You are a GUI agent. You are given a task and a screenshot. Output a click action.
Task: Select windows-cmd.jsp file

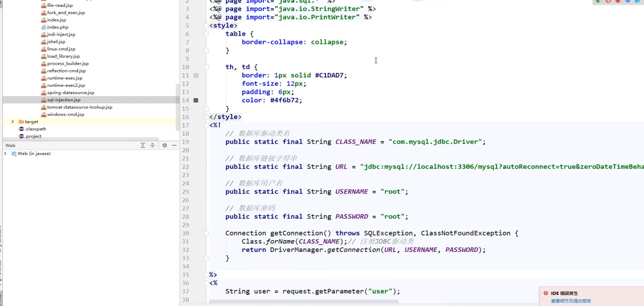tap(66, 115)
